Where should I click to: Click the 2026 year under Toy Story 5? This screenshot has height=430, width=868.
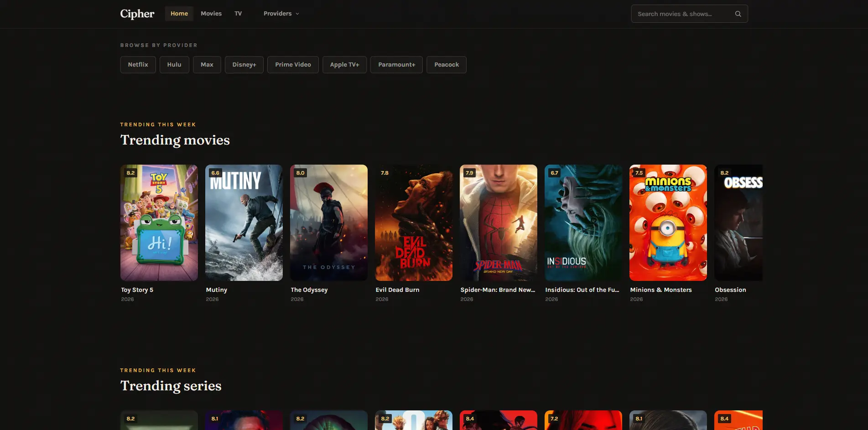pos(127,299)
